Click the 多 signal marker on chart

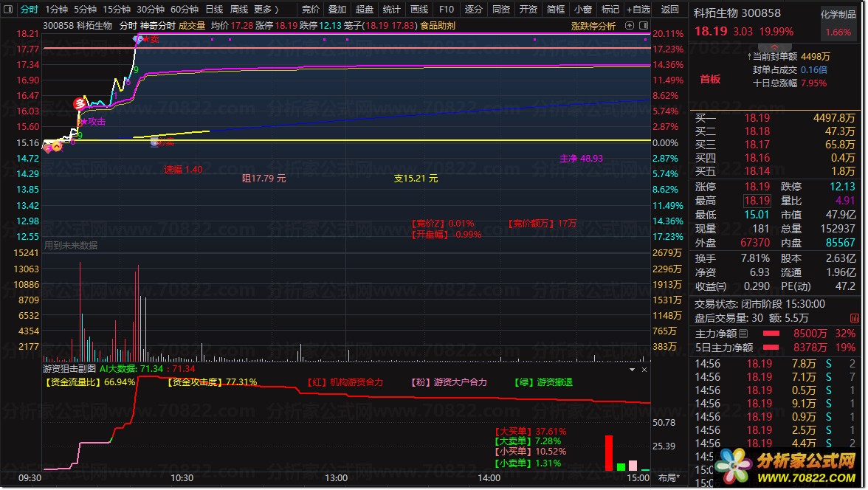[80, 103]
